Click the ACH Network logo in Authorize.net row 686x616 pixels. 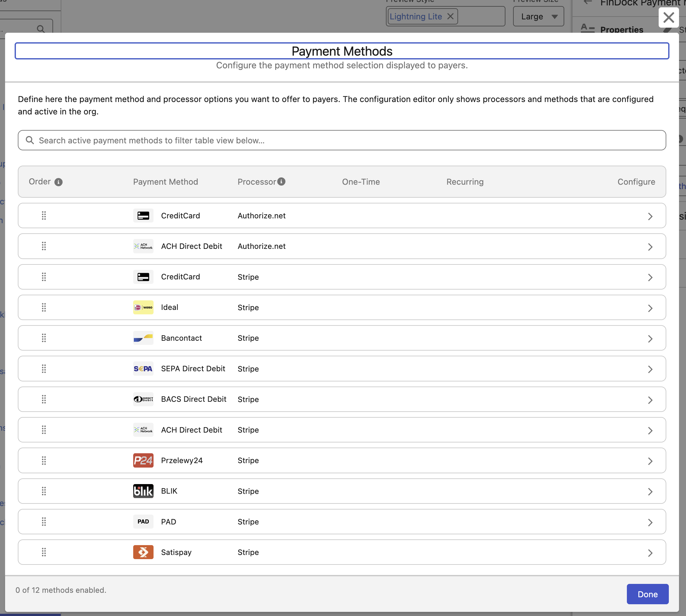click(x=143, y=246)
